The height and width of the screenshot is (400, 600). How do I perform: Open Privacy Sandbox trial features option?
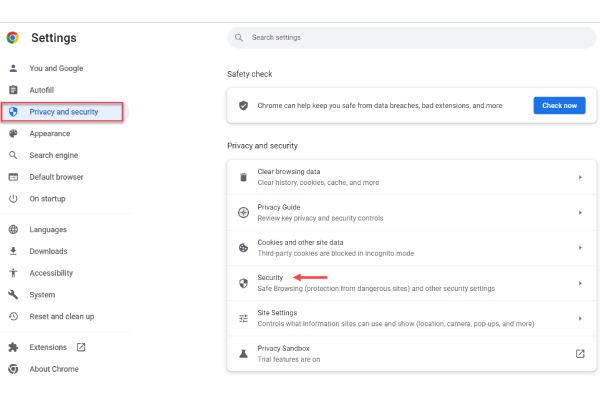[411, 353]
